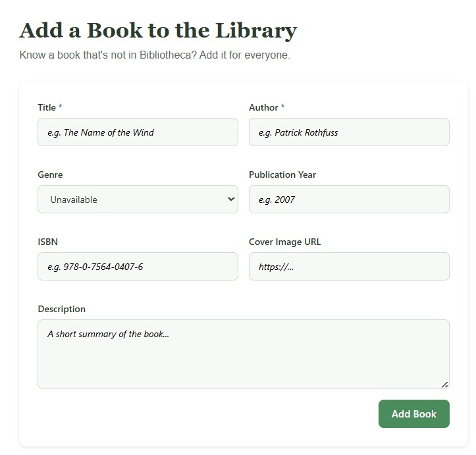Click the Genre label text

click(50, 174)
